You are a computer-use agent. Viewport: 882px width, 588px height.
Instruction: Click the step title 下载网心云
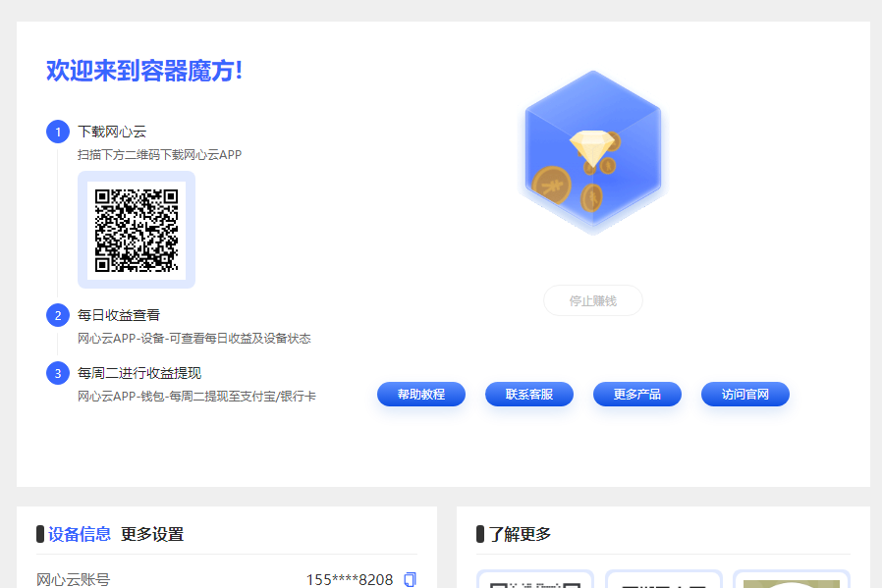(x=112, y=133)
